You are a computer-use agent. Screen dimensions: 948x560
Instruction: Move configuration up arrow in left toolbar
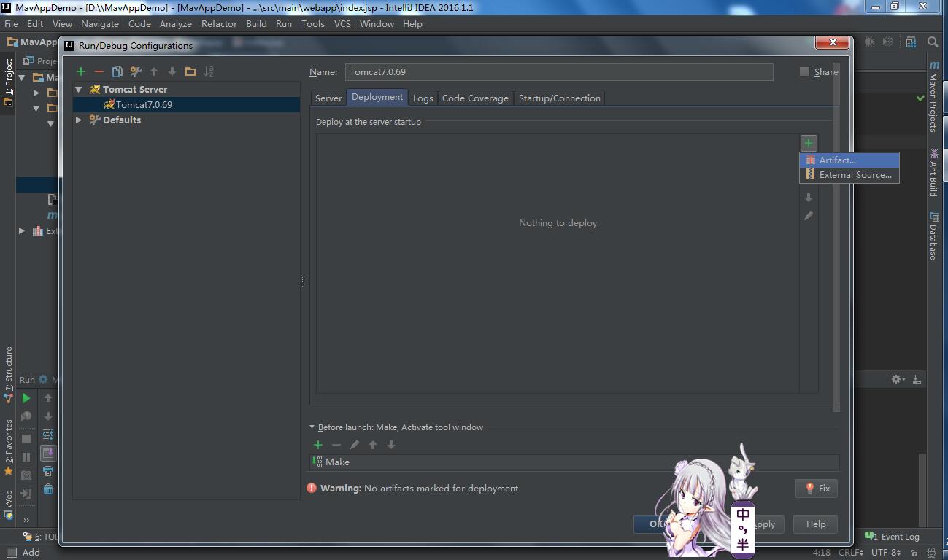coord(154,71)
